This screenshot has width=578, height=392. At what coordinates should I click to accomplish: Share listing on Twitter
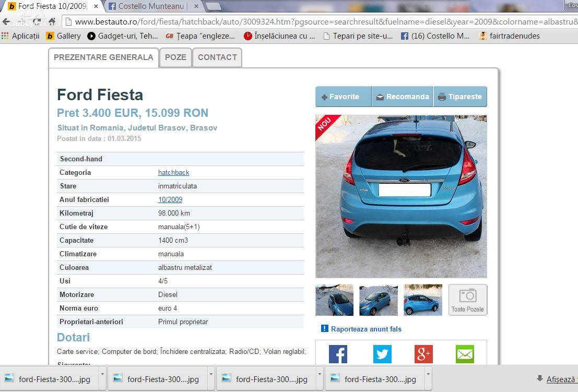click(382, 354)
